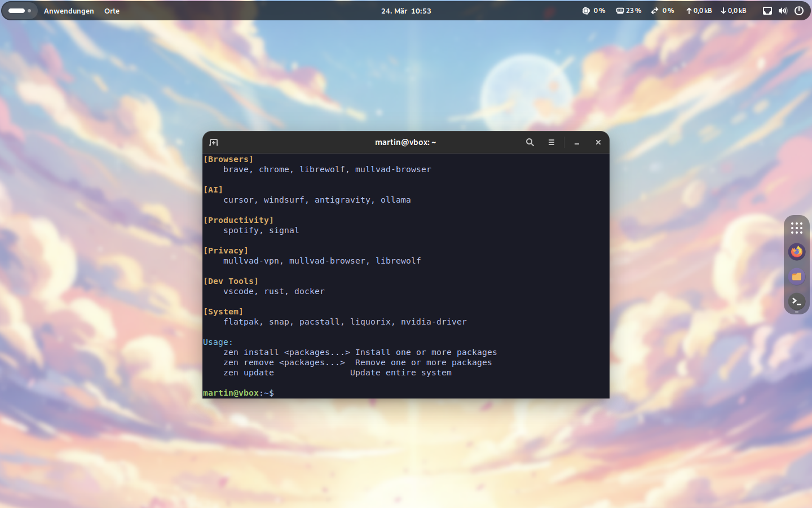
Task: Click the CPU usage indicator
Action: coord(593,11)
